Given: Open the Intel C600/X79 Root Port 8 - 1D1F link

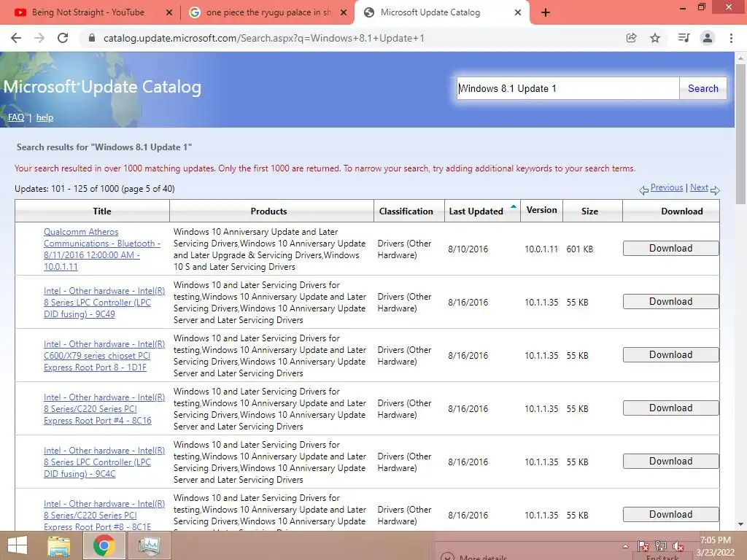Looking at the screenshot, I should click(x=104, y=356).
